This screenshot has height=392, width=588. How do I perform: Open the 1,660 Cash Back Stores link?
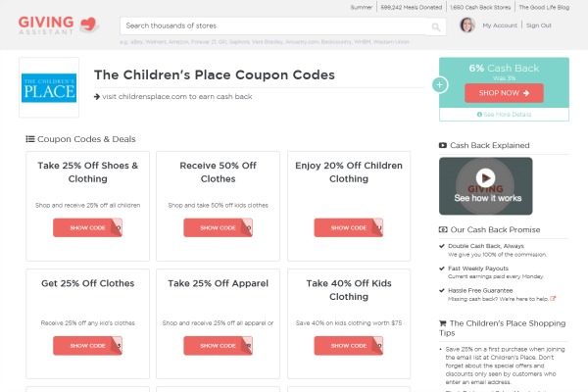pos(480,7)
